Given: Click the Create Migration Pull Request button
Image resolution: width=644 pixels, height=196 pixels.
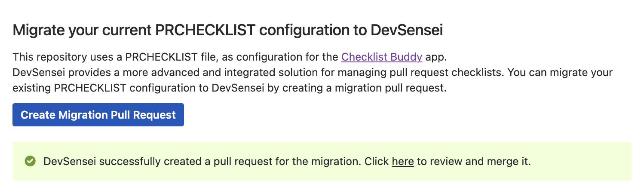Looking at the screenshot, I should 98,115.
